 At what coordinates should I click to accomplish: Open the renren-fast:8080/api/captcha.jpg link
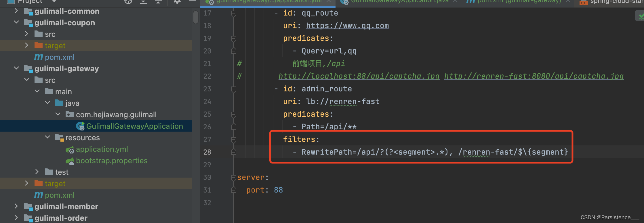click(534, 76)
